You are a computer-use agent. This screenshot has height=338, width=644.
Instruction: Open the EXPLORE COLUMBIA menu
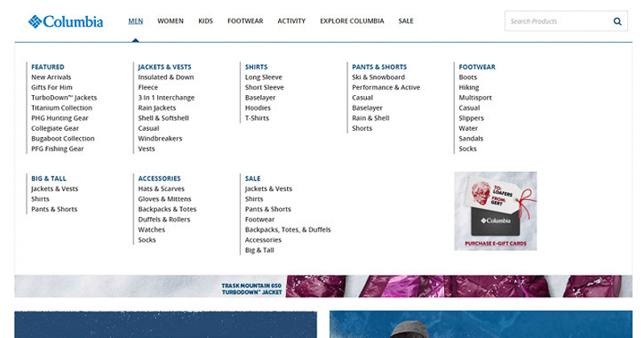[x=352, y=21]
